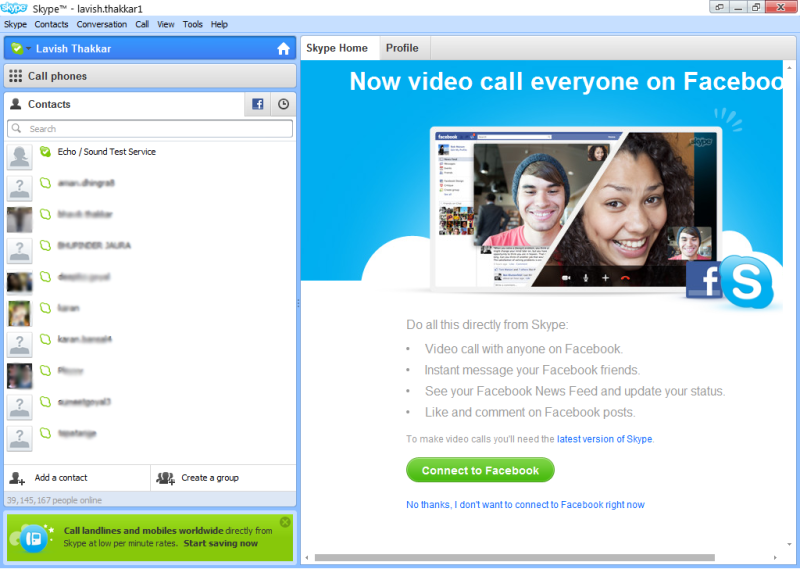The image size is (800, 569).
Task: Click the Connect to Facebook button
Action: click(480, 470)
